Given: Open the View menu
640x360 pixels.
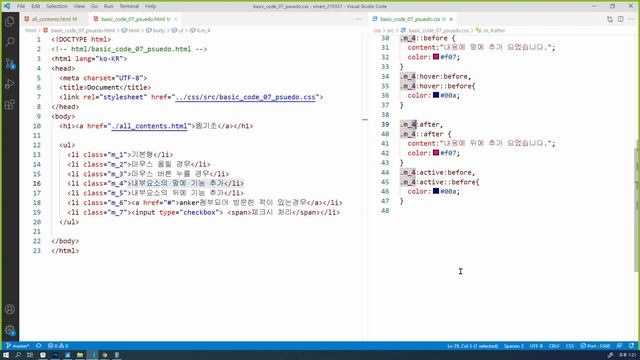Looking at the screenshot, I should point(79,6).
